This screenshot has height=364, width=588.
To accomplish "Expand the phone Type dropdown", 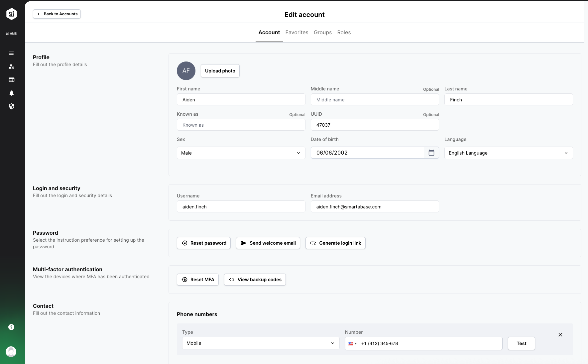I will point(261,343).
